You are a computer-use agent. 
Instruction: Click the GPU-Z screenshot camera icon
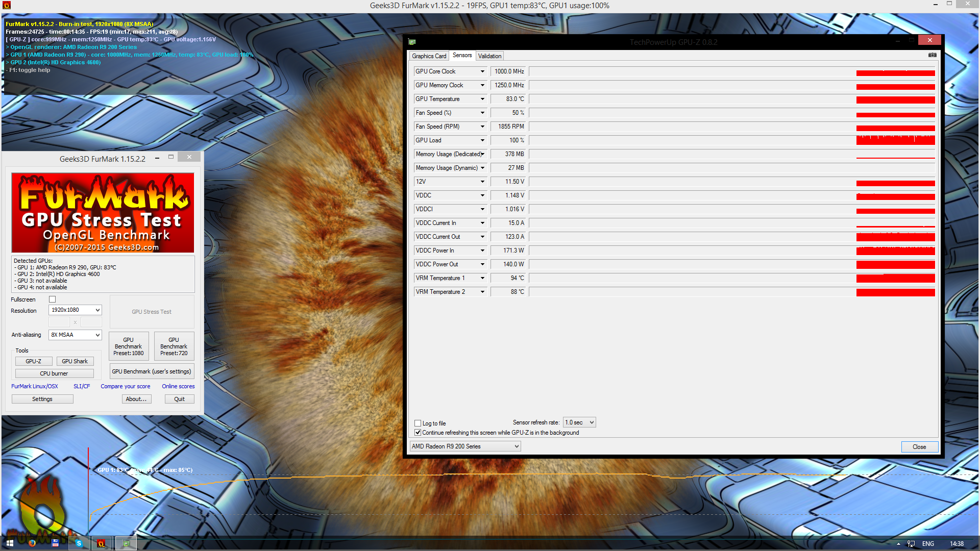pyautogui.click(x=932, y=55)
